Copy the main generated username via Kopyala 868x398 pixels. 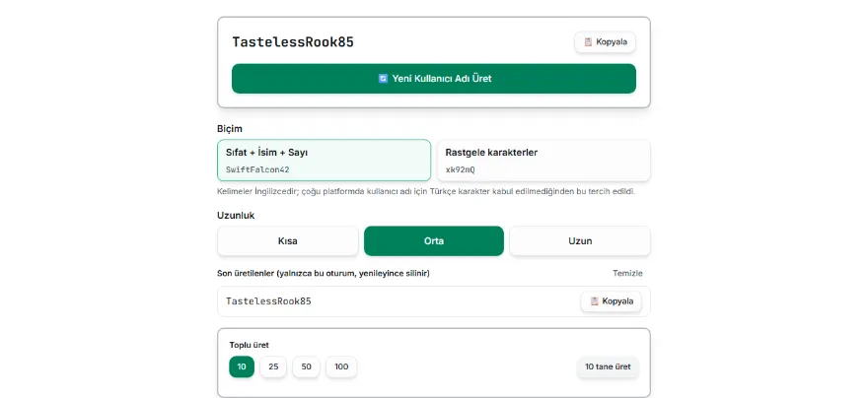click(605, 42)
